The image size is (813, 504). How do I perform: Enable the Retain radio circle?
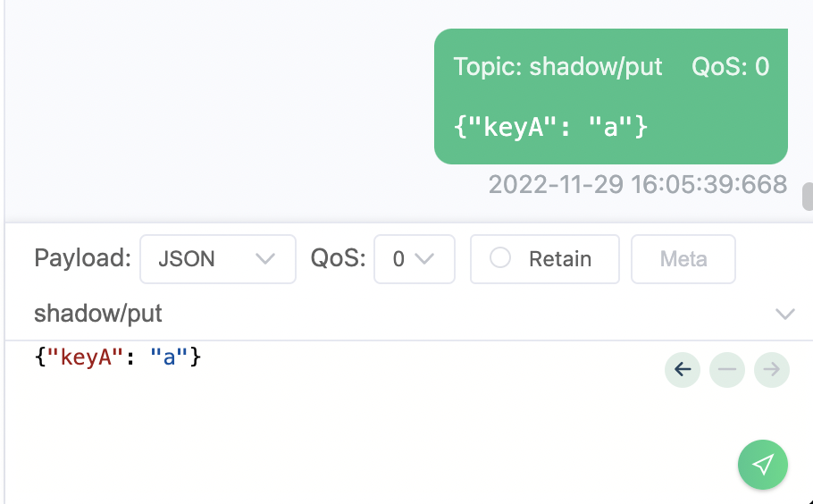[500, 257]
